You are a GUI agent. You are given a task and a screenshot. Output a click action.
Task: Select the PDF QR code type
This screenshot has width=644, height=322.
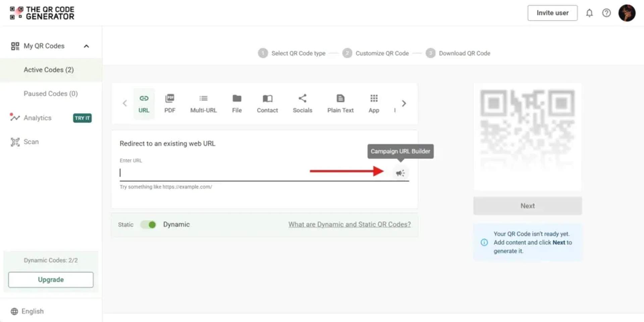click(x=170, y=104)
